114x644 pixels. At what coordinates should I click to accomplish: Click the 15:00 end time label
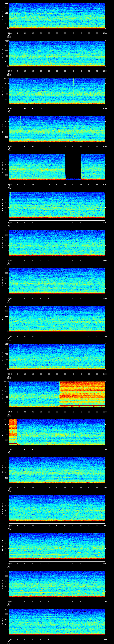pos(105,33)
